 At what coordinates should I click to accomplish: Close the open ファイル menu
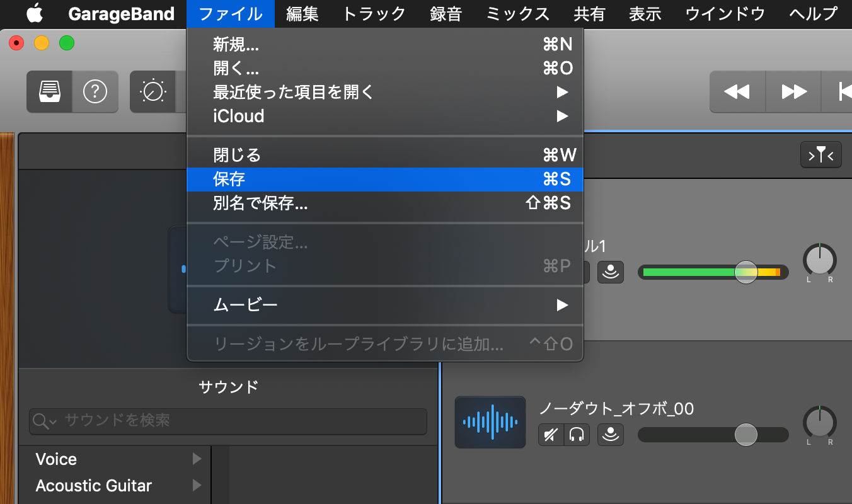(231, 14)
